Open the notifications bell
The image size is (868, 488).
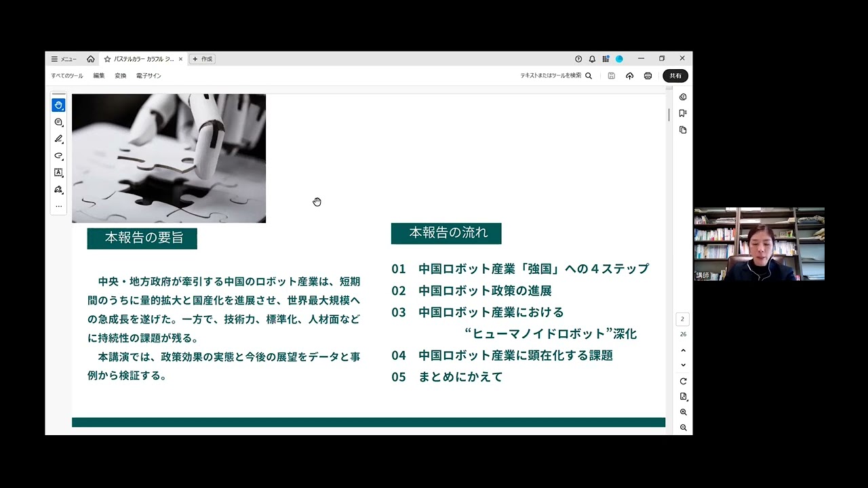tap(592, 59)
